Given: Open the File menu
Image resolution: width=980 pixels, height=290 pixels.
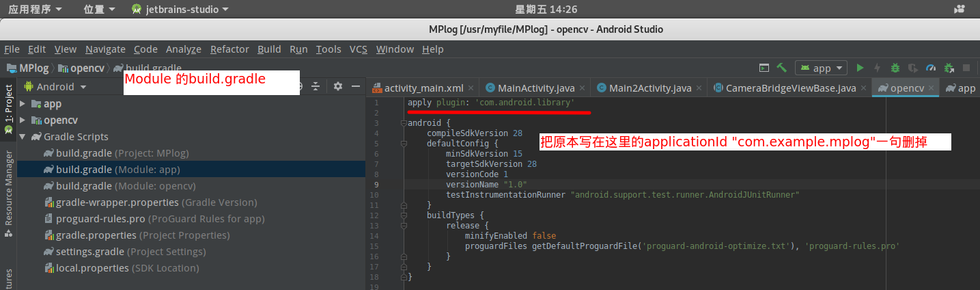Looking at the screenshot, I should click(12, 49).
